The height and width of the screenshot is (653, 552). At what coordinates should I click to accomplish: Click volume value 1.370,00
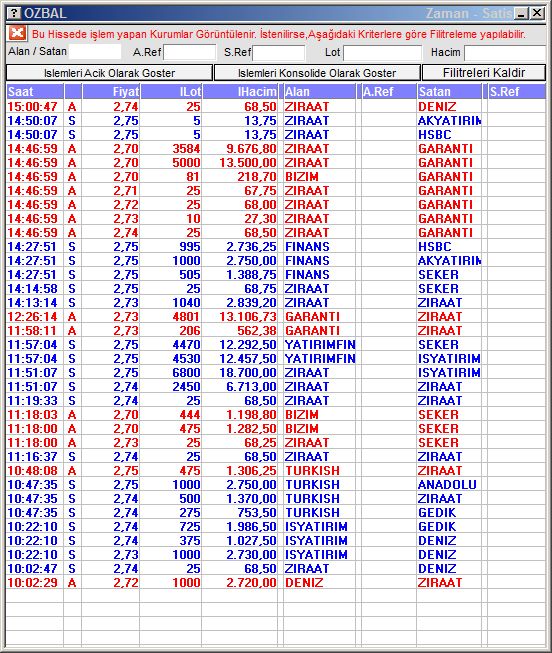[251, 499]
